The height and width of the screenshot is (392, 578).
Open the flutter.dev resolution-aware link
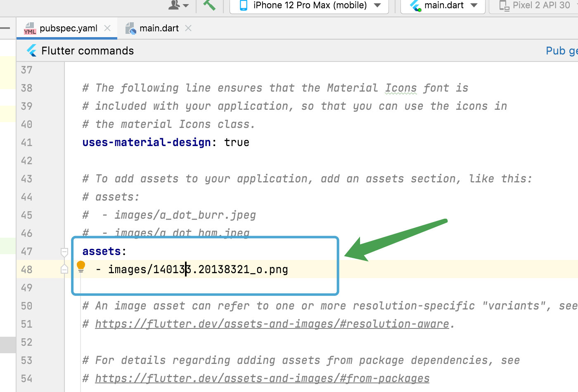pyautogui.click(x=272, y=324)
